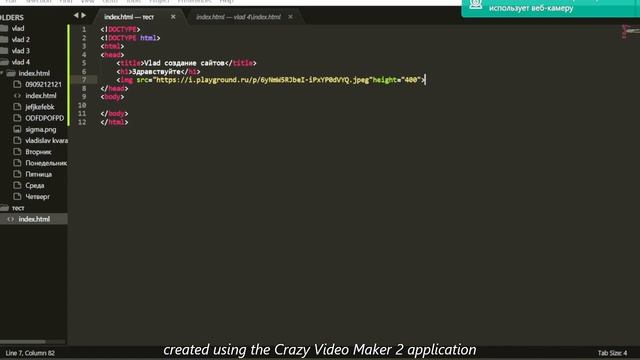Screen dimensions: 640x360
Task: Expand the vlad 4 folder
Action: point(20,62)
